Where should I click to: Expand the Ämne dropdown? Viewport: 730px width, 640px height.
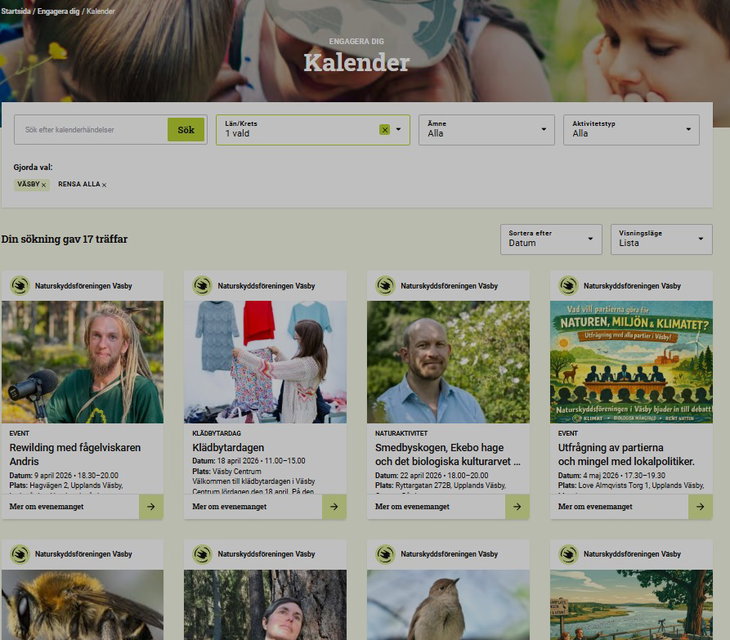click(x=486, y=129)
